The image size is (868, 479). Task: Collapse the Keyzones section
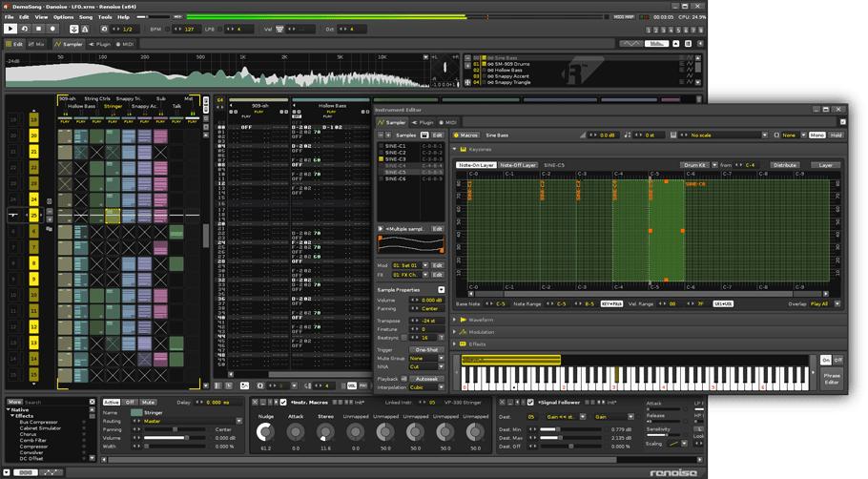[454, 150]
